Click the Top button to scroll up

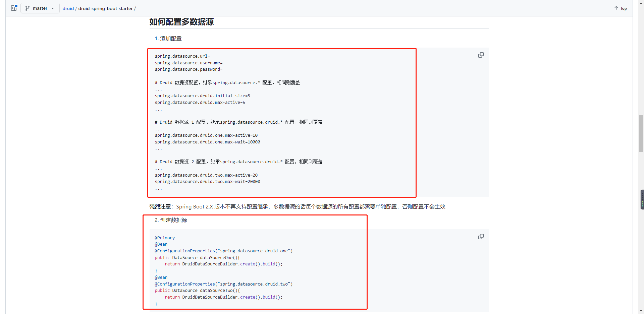tap(620, 8)
